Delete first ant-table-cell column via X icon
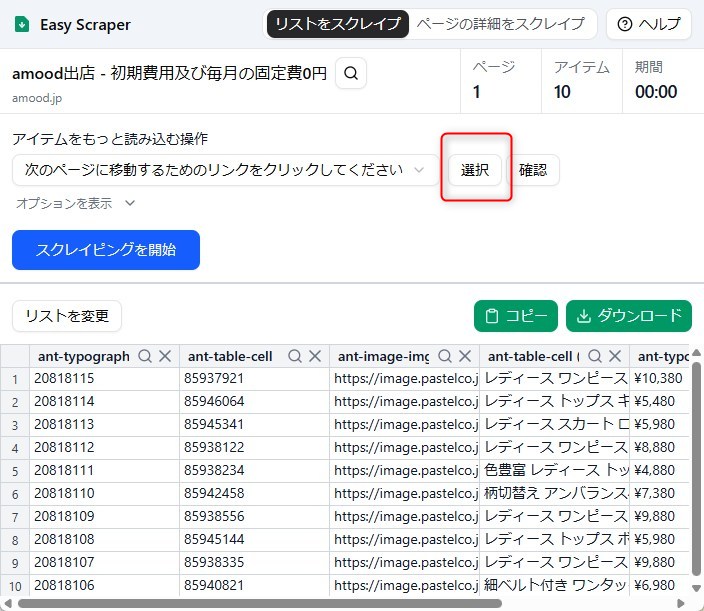Viewport: 704px width, 611px height. 315,356
